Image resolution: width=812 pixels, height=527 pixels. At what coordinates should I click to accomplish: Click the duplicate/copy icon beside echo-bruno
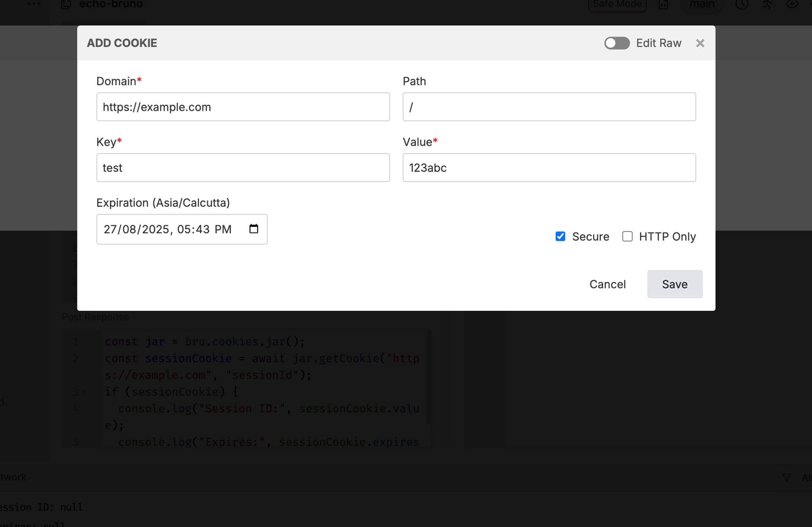(66, 5)
